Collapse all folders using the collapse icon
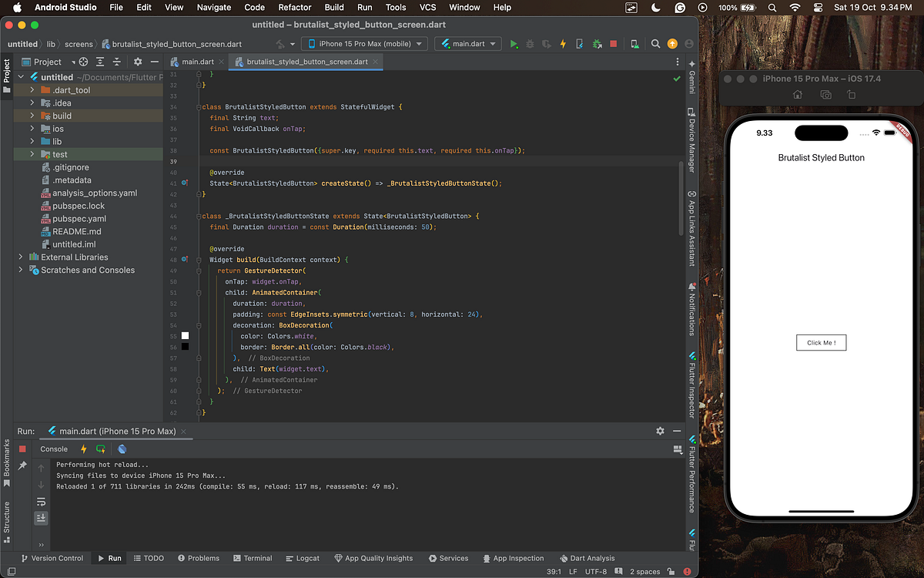Screen dimensions: 924x578 [x=116, y=62]
